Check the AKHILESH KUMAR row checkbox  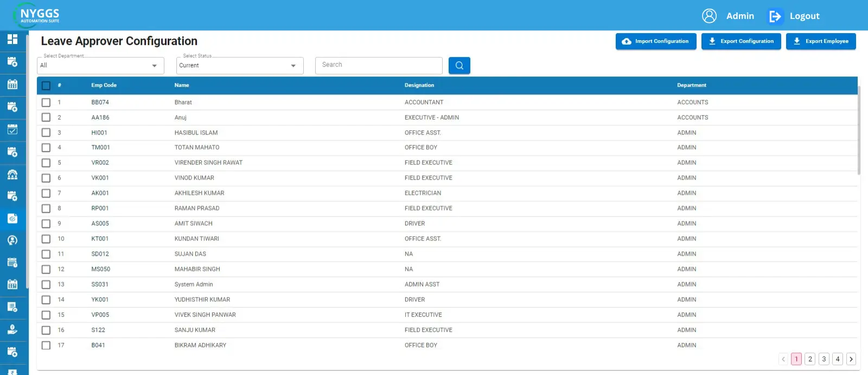click(x=46, y=193)
